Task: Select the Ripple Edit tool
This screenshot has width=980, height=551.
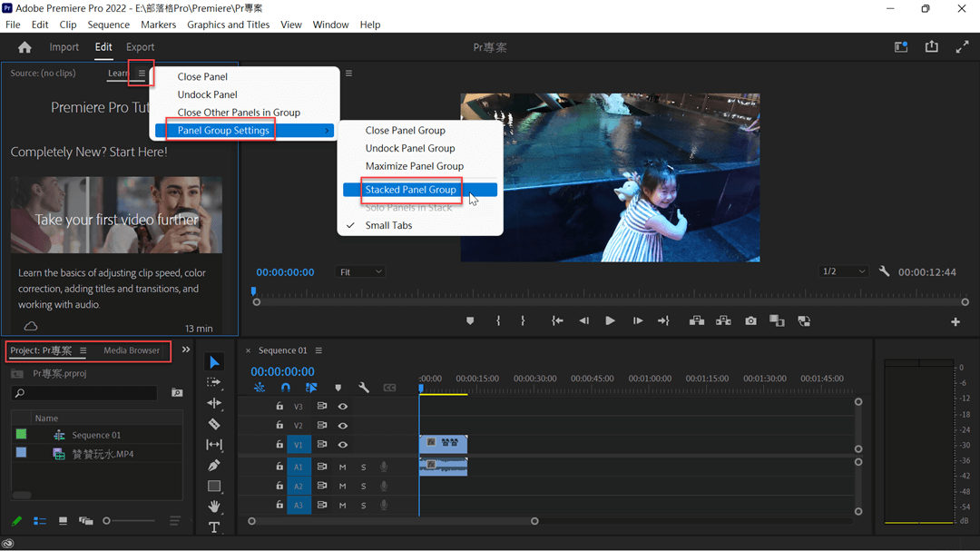Action: pos(214,403)
